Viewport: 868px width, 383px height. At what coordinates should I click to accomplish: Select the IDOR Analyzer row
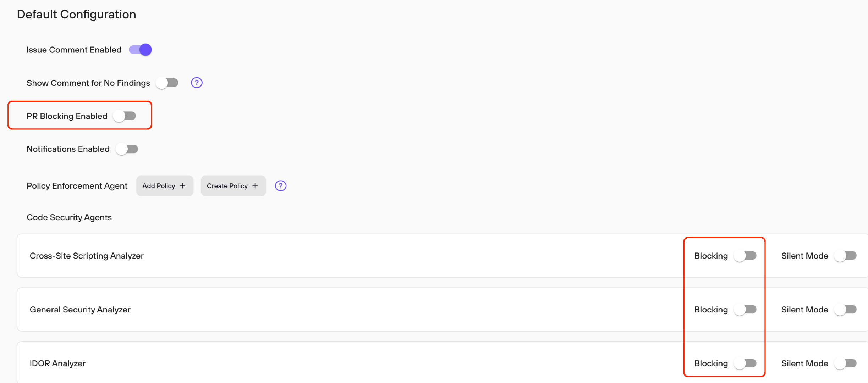(x=443, y=362)
